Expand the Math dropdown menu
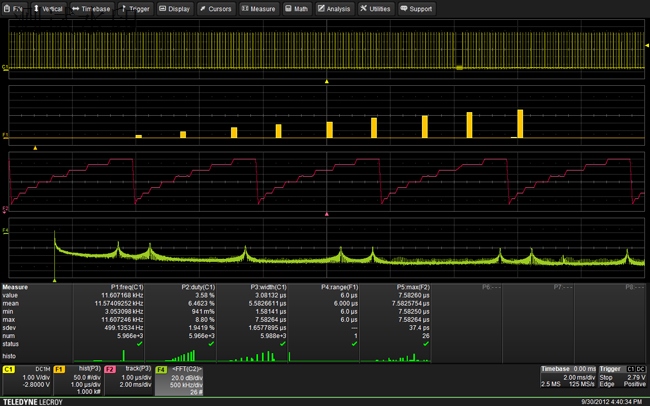 click(x=297, y=8)
